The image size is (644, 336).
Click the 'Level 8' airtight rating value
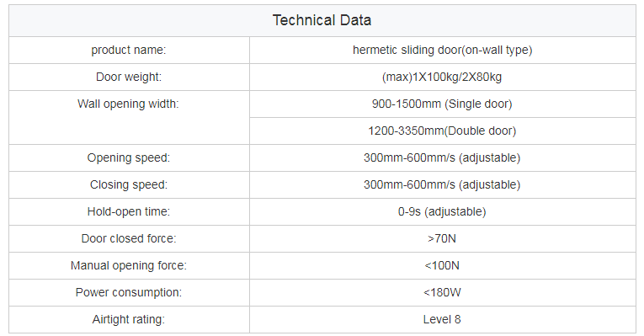(442, 319)
